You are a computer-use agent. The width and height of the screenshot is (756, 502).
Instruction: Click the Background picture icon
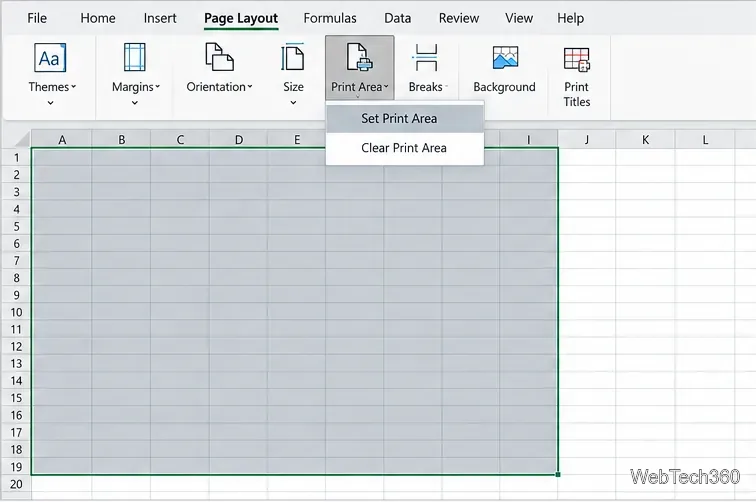pos(505,57)
